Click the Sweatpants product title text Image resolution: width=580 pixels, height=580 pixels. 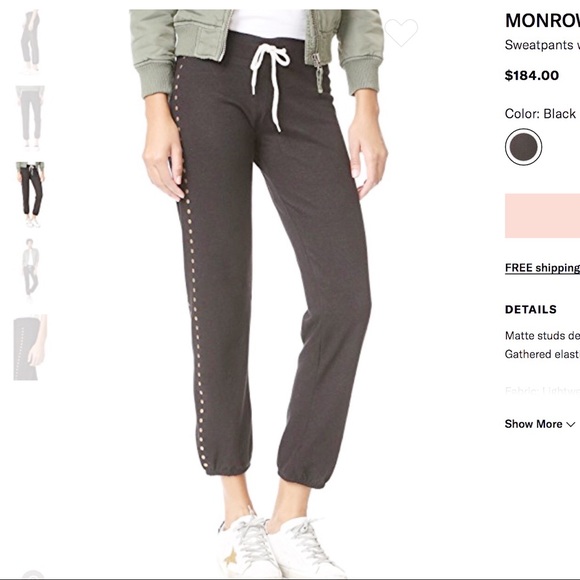[x=542, y=45]
